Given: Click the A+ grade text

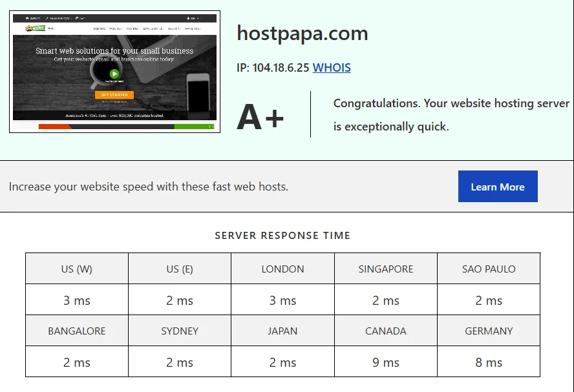Looking at the screenshot, I should (260, 117).
